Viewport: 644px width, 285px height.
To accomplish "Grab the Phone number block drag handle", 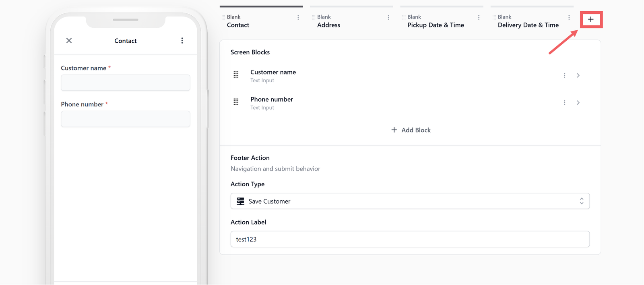I will (x=236, y=102).
